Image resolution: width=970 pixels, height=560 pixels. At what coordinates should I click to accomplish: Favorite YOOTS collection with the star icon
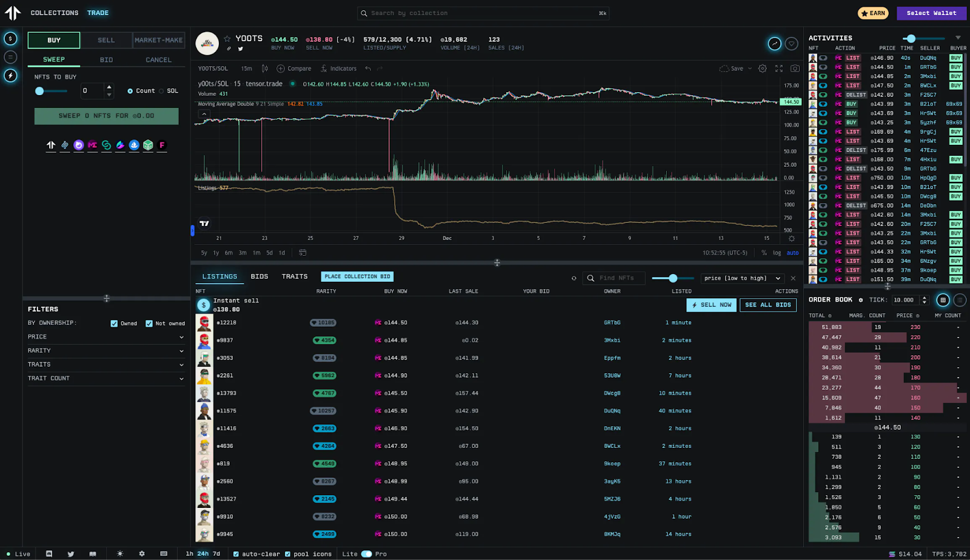(227, 38)
